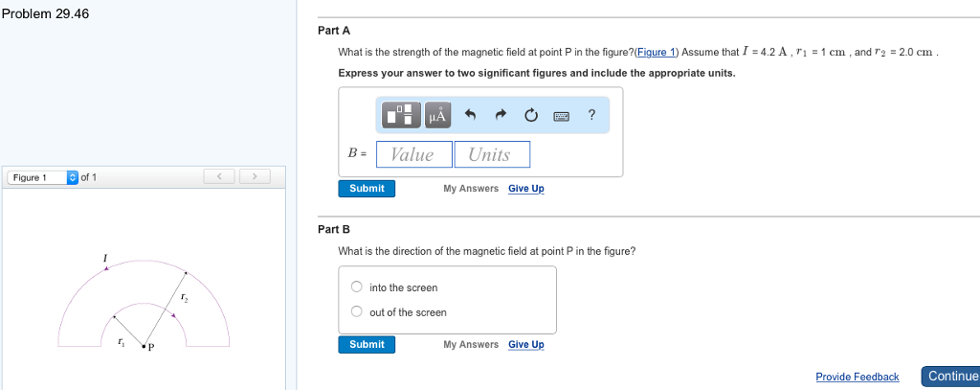Click the redo arrow icon
This screenshot has width=980, height=390.
501,115
